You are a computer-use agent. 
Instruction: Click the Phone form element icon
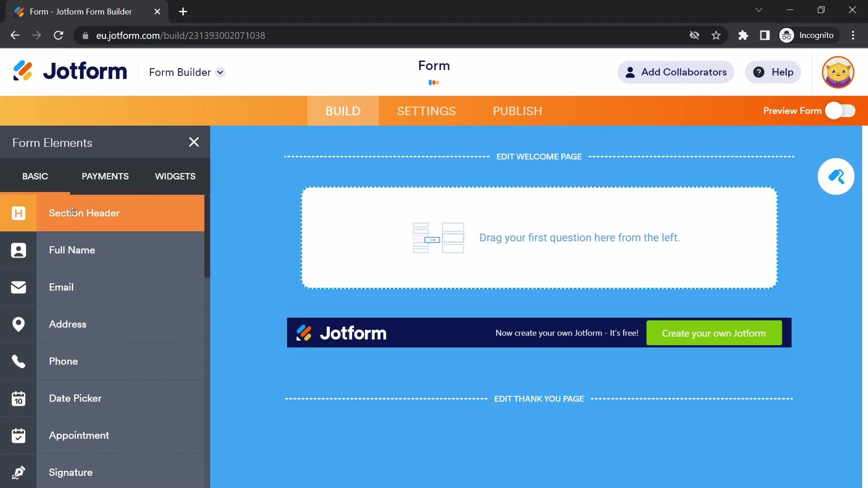point(19,361)
